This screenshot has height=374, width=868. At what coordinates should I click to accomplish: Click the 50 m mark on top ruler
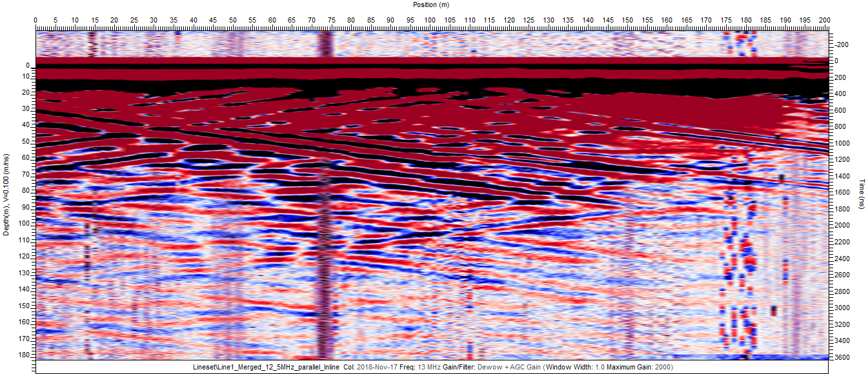pos(233,20)
